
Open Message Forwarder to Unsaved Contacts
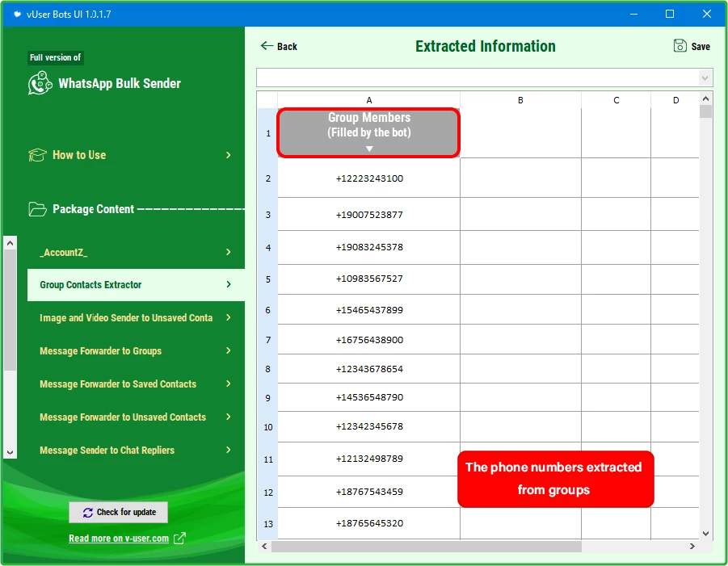pos(136,417)
